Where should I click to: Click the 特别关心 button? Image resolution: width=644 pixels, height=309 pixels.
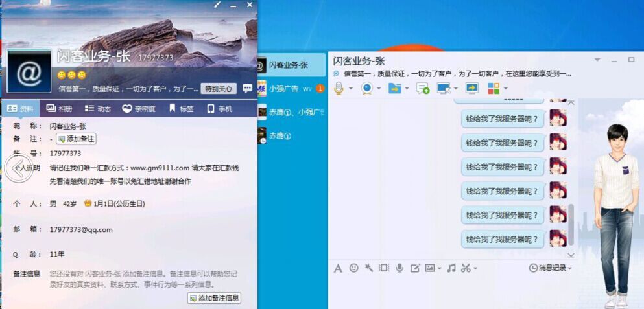219,88
